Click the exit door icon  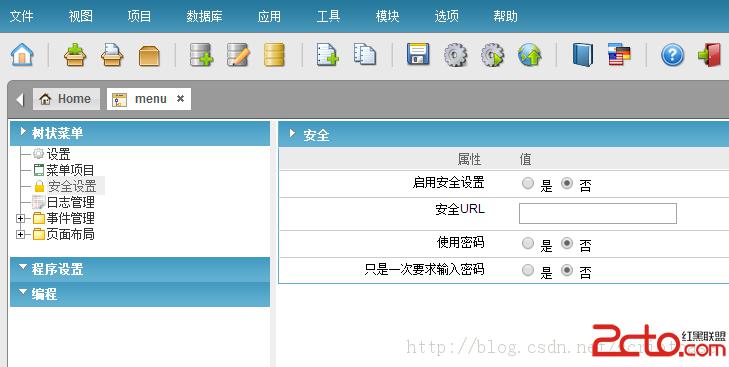coord(709,55)
